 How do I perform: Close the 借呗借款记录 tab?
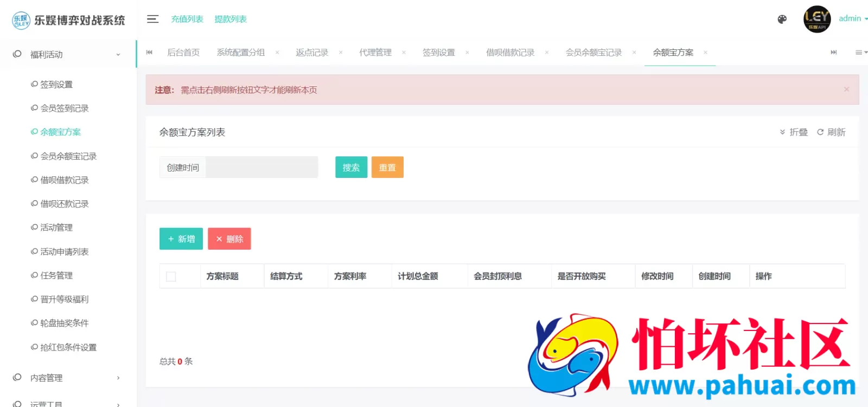547,53
